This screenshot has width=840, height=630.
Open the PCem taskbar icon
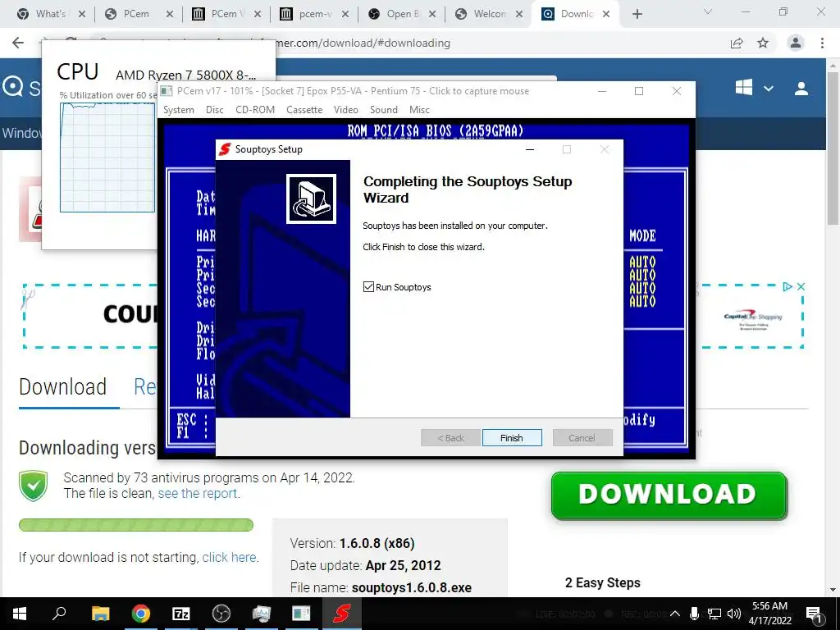(301, 614)
